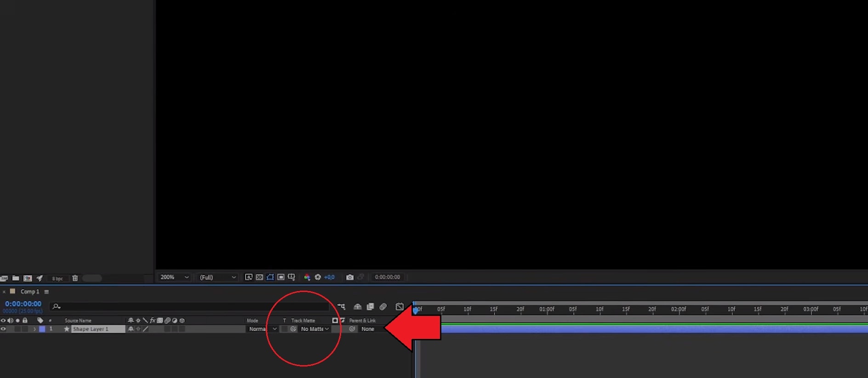Image resolution: width=868 pixels, height=378 pixels.
Task: Expand the Shape Layer 1 properties arrow
Action: (34, 329)
